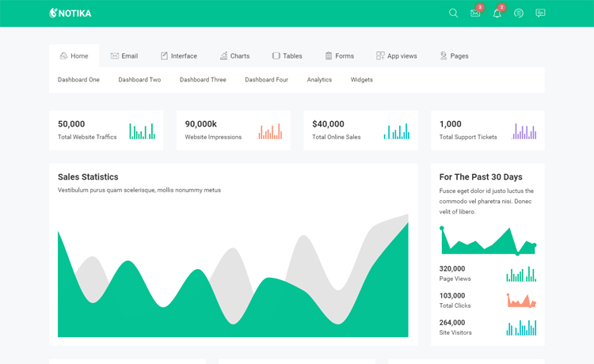Screen dimensions: 594x364
Task: Switch to the App views tab
Action: coord(396,56)
